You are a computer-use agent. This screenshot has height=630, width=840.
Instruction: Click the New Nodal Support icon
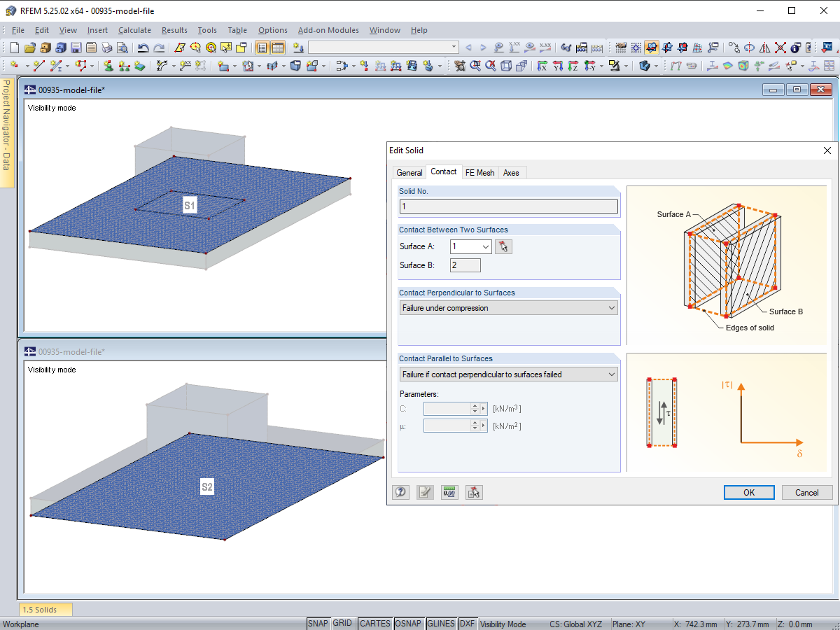[108, 66]
